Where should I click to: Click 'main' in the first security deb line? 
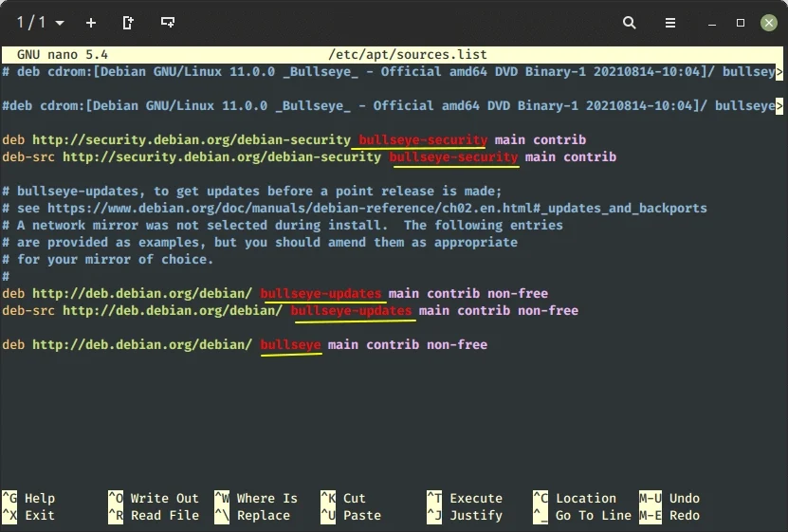coord(510,139)
